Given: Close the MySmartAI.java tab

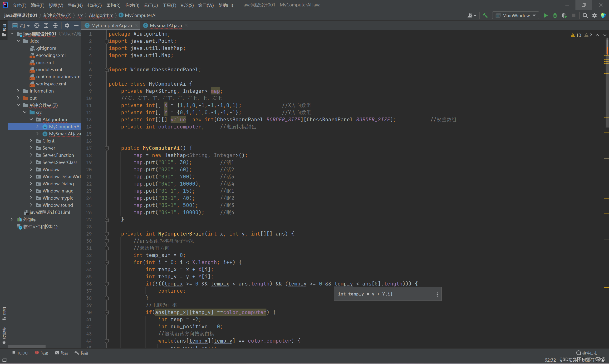Looking at the screenshot, I should (x=186, y=25).
